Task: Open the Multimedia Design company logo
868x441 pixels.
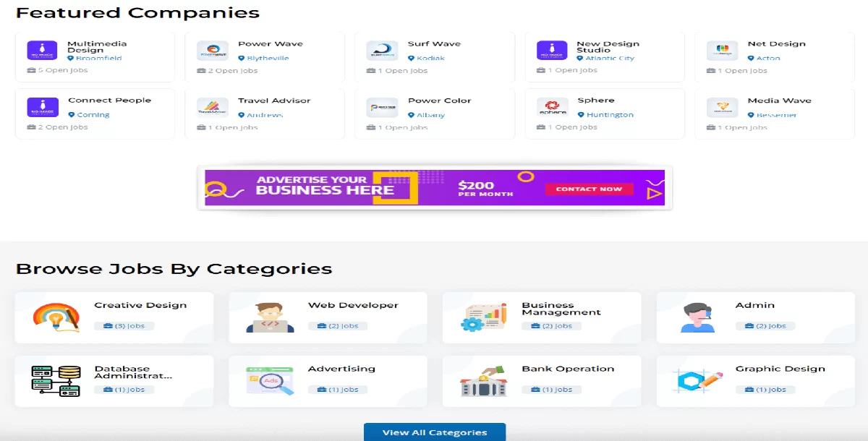Action: pos(42,51)
